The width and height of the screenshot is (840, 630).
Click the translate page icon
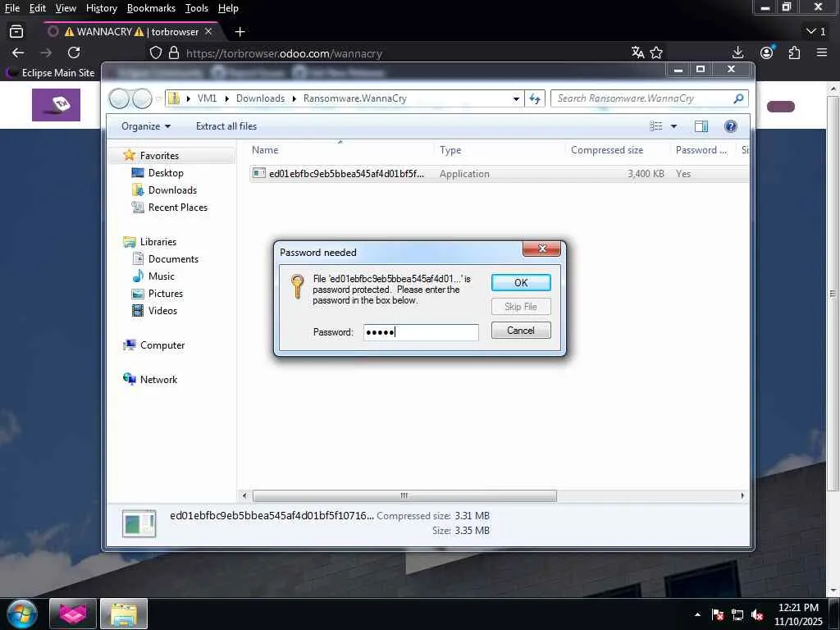[x=637, y=52]
